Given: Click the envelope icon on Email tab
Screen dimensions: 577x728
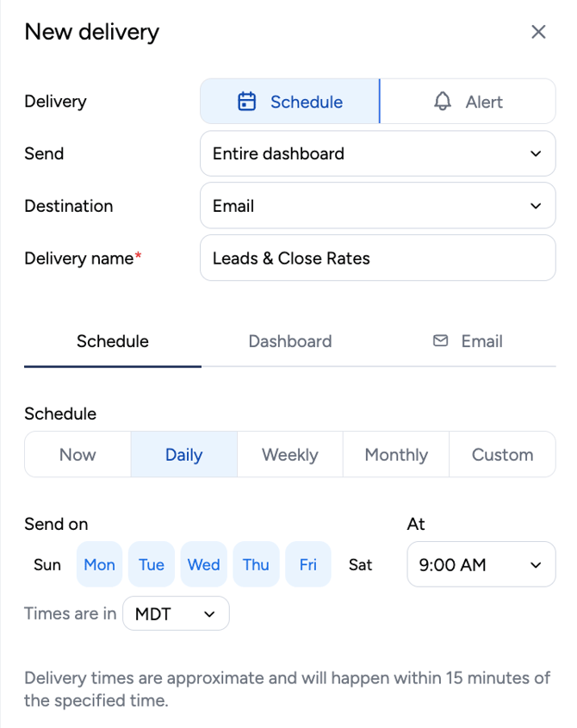Looking at the screenshot, I should point(440,341).
